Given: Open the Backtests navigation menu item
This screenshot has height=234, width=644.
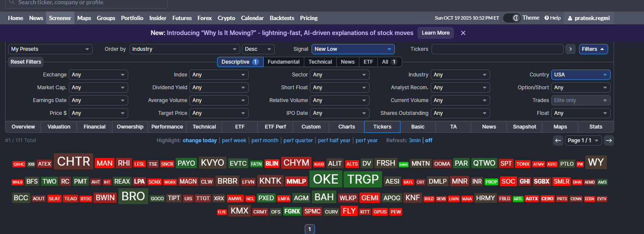Looking at the screenshot, I should pos(282,18).
